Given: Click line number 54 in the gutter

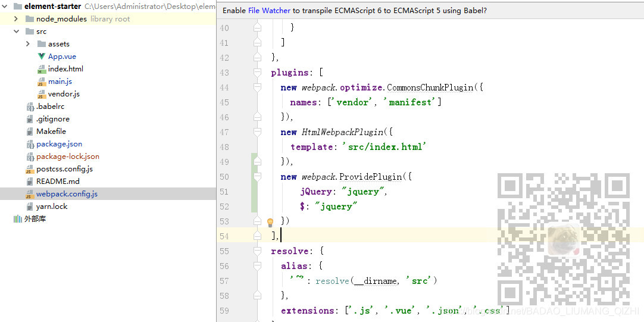Looking at the screenshot, I should (224, 236).
